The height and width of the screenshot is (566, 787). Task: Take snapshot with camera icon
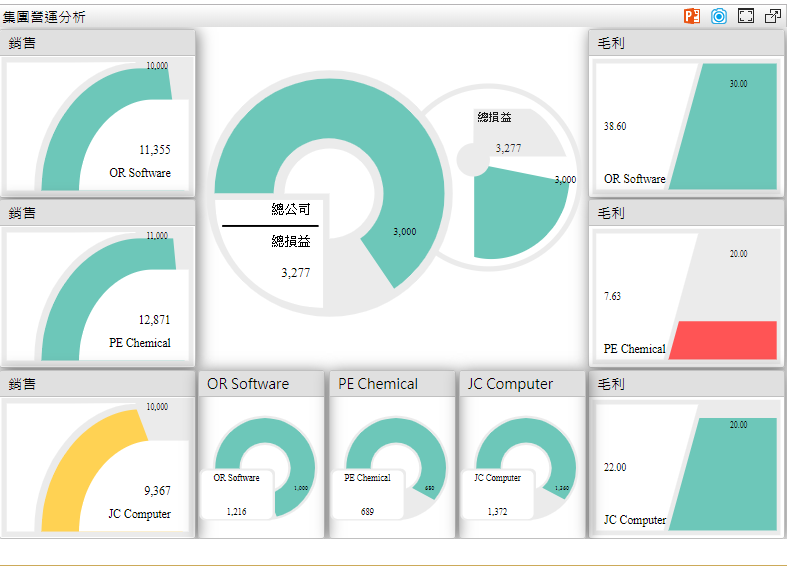719,16
